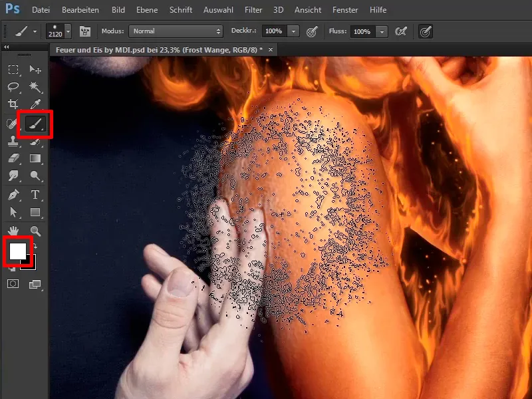Viewport: 532px width, 399px height.
Task: Select the Rectangular Marquee tool
Action: tap(13, 70)
